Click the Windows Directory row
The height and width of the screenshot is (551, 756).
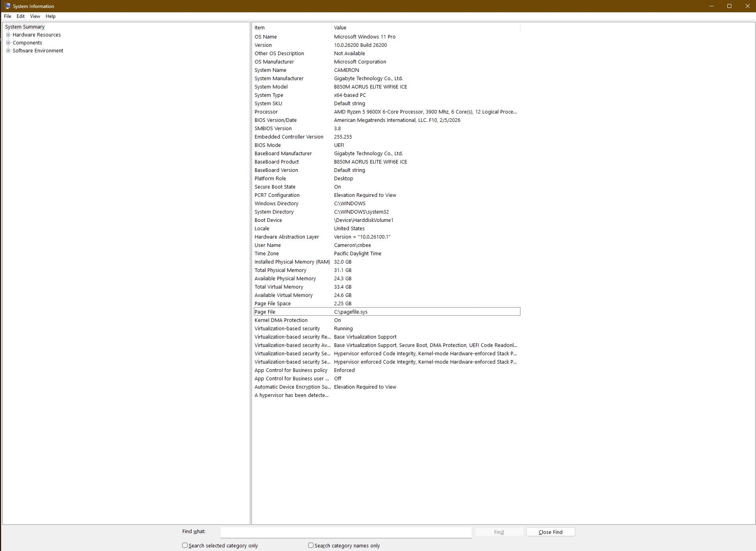coord(387,204)
